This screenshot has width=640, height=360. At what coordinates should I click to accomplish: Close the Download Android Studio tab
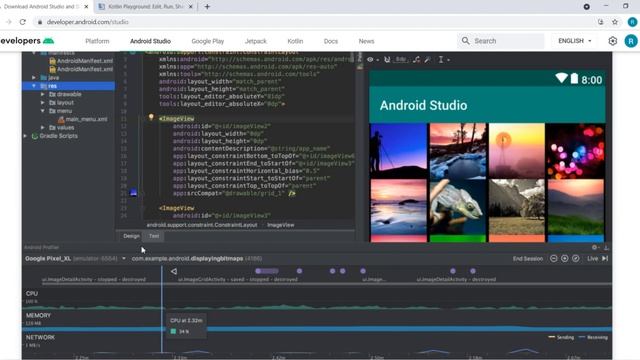[x=86, y=7]
